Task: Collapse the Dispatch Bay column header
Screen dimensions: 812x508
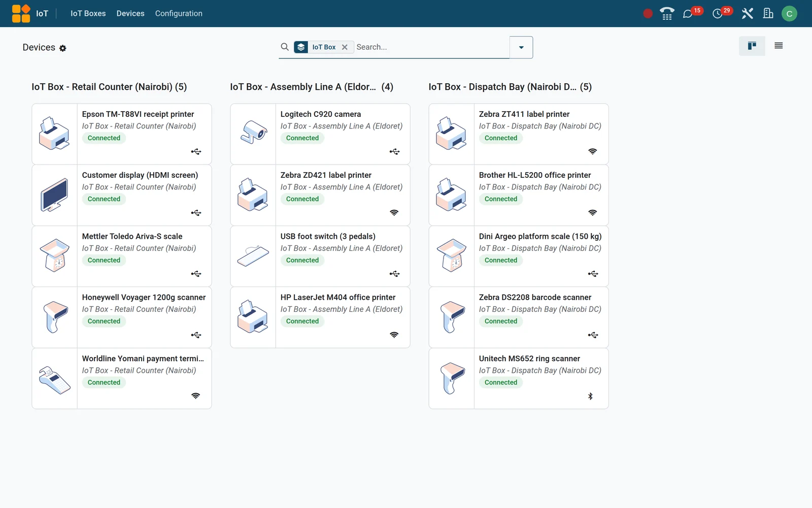Action: [x=510, y=87]
